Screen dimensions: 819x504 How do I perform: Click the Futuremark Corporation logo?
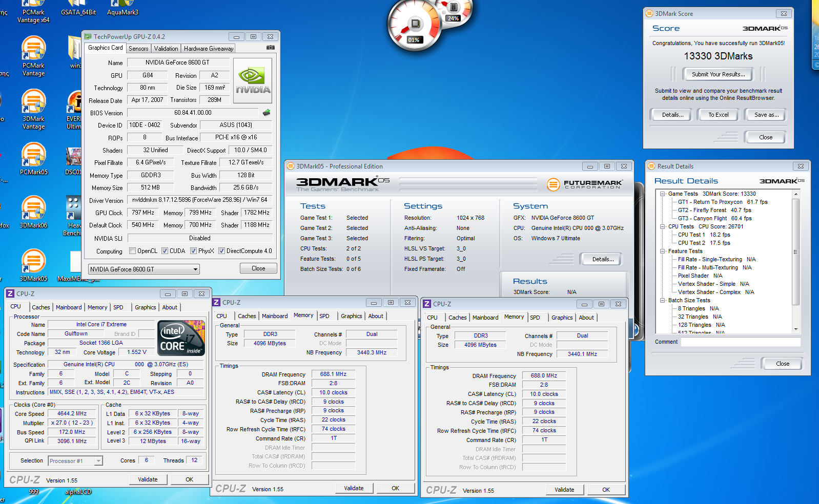coord(585,184)
